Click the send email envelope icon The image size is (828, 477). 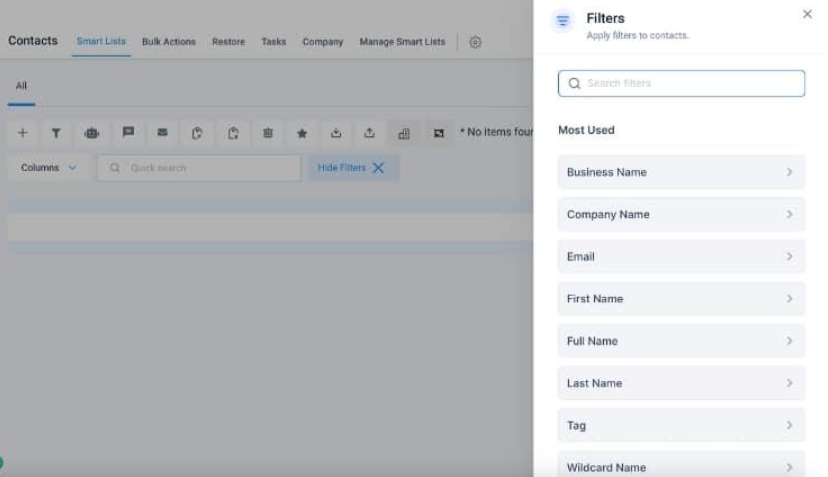tap(163, 133)
